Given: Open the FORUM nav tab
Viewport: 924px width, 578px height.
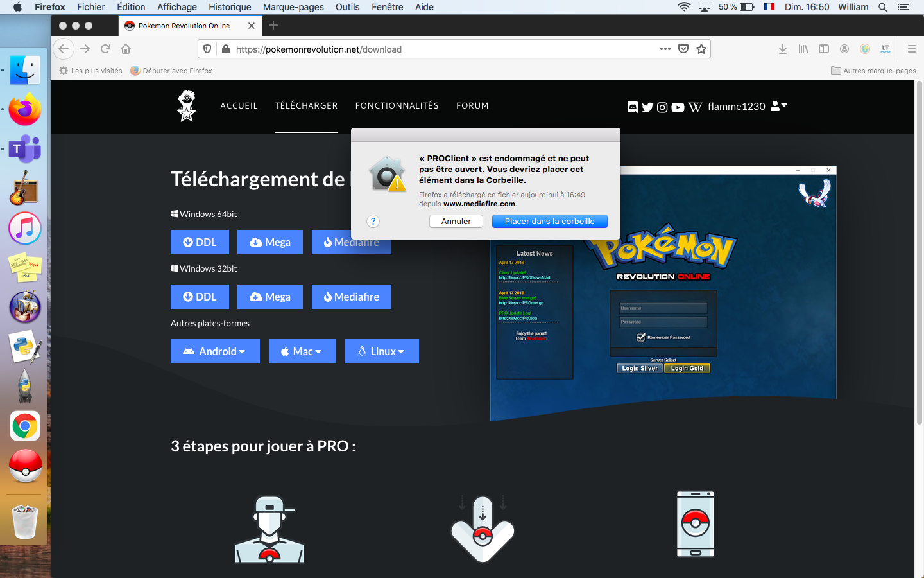Looking at the screenshot, I should [x=472, y=106].
